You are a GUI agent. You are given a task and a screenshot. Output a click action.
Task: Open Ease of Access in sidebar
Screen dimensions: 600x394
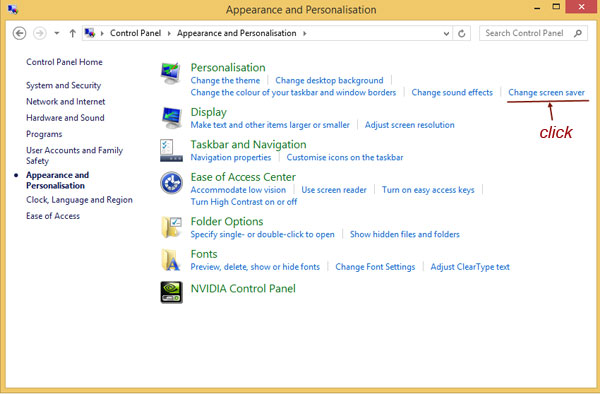click(x=53, y=216)
